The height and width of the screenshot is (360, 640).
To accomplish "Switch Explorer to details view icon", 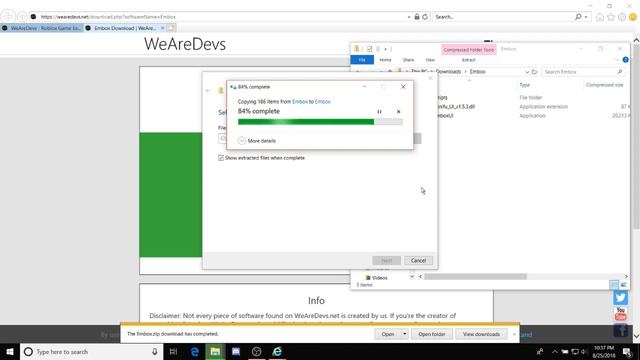I will (x=613, y=284).
